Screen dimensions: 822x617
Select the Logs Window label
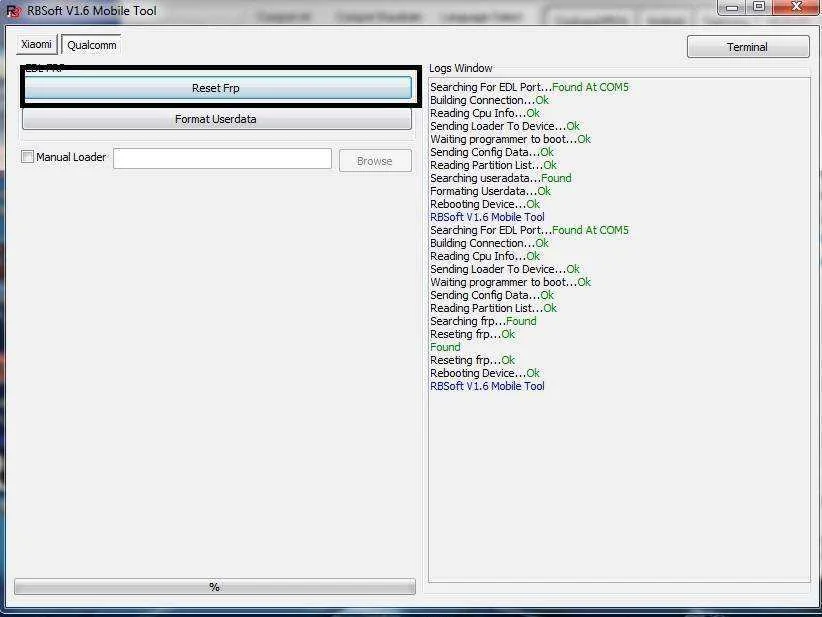[x=461, y=68]
